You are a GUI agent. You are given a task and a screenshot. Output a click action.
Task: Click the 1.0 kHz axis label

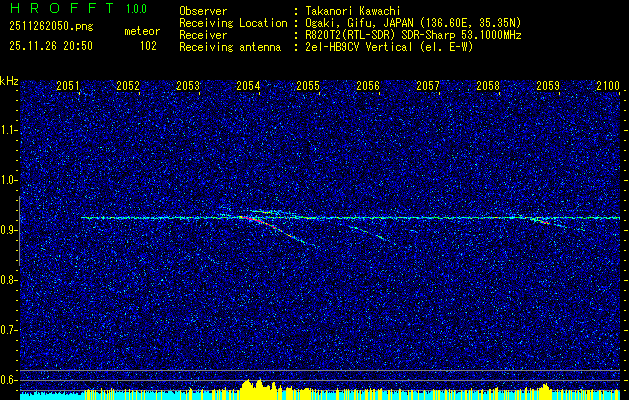pyautogui.click(x=9, y=180)
